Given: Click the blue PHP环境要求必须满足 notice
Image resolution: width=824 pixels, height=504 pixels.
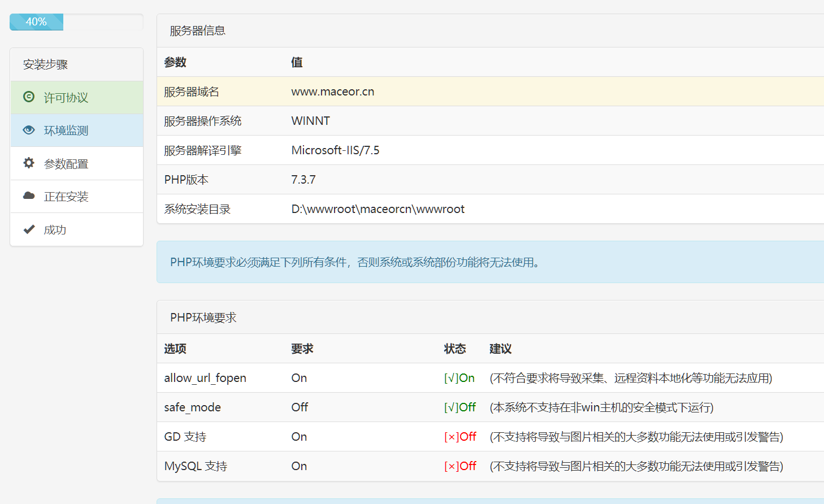Looking at the screenshot, I should 490,262.
